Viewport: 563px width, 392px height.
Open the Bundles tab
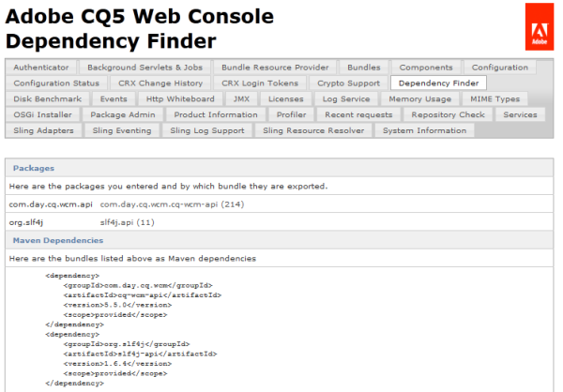(x=364, y=68)
